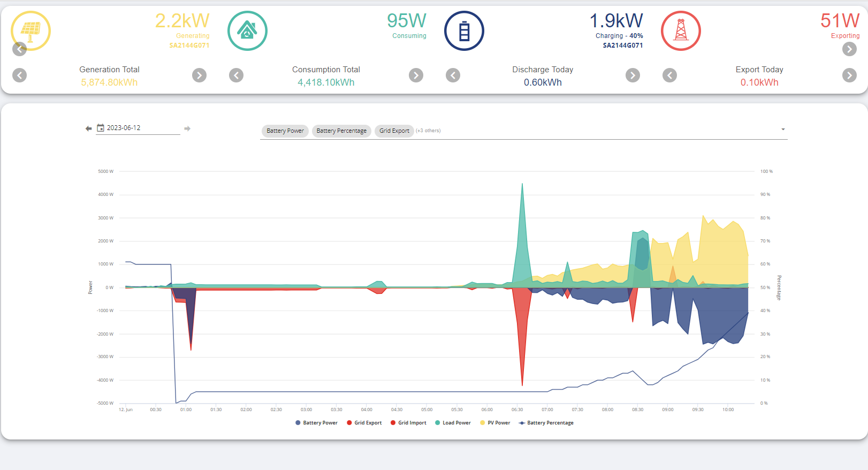Open the calendar icon beside the date
The image size is (868, 470).
(x=100, y=128)
